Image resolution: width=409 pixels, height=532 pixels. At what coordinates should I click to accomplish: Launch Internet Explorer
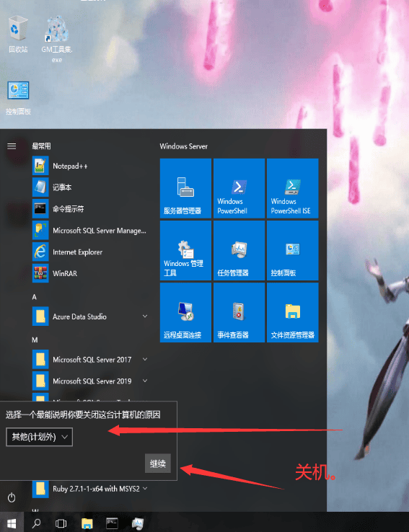[90, 252]
